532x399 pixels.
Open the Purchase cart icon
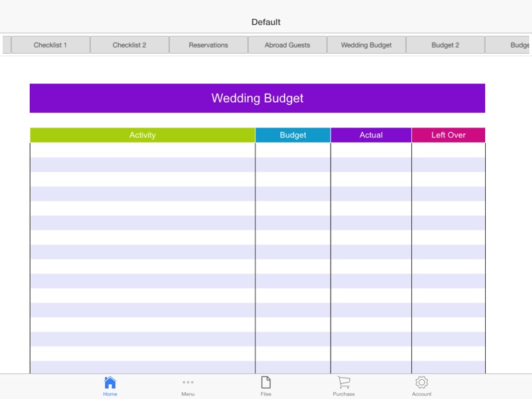tap(344, 383)
